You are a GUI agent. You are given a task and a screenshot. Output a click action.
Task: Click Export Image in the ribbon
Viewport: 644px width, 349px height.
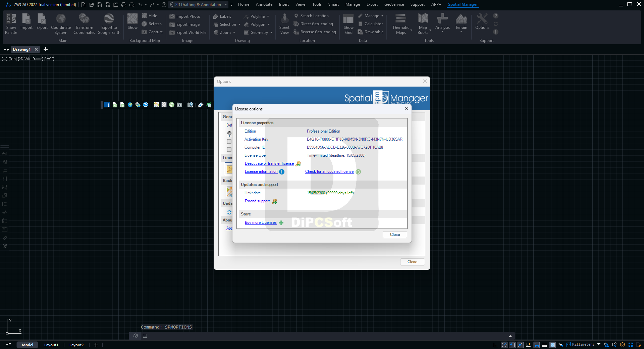184,24
